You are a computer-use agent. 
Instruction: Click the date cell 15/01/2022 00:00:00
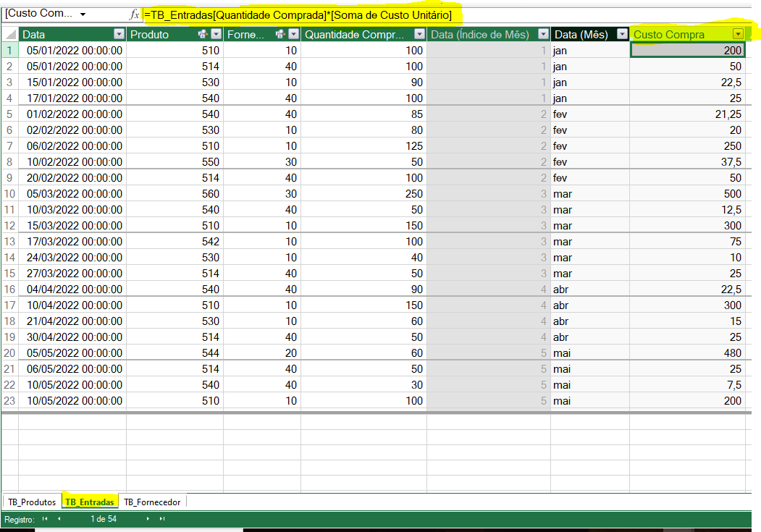[x=72, y=82]
